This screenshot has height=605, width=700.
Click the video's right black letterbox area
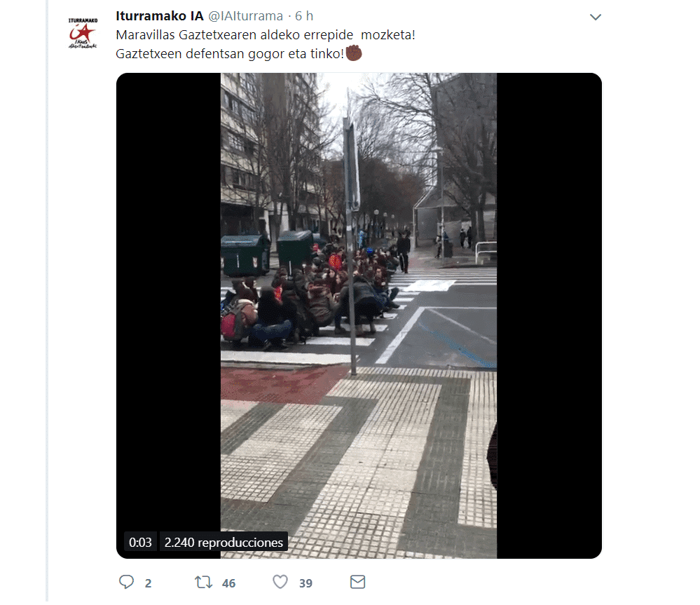549,315
